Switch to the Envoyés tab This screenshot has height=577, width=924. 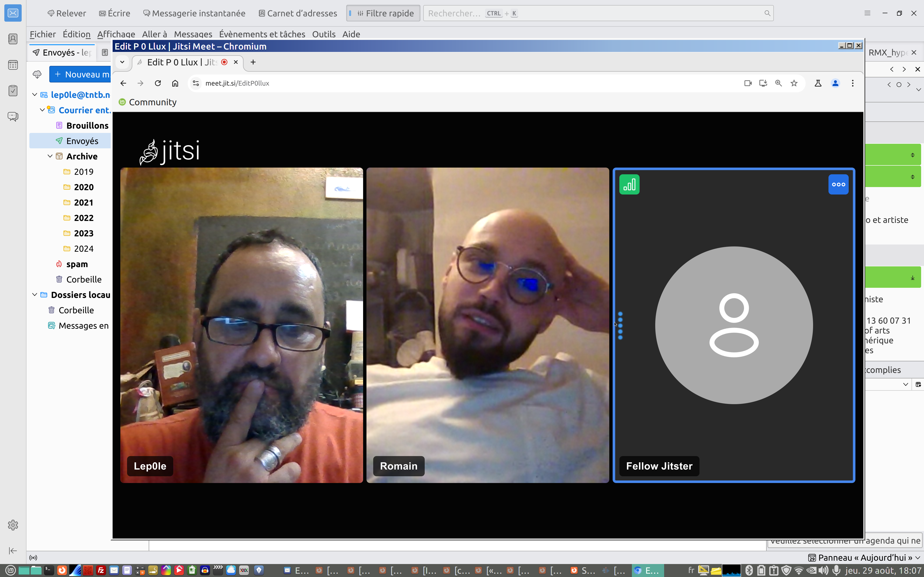coord(63,52)
